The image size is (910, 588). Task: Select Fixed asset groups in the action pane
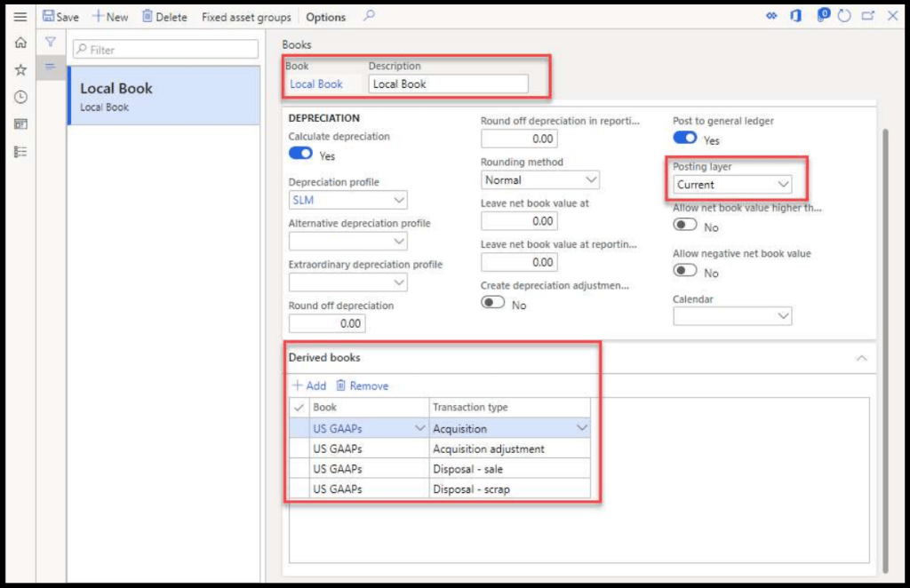coord(246,16)
